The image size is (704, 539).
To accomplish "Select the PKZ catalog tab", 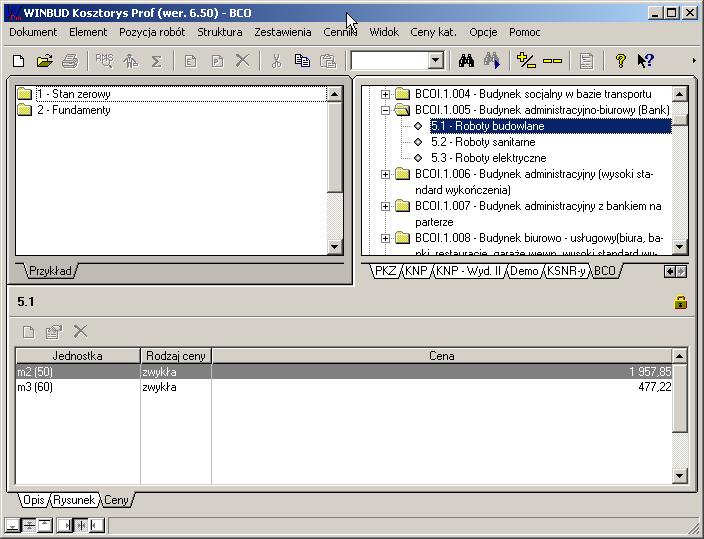I will click(x=386, y=271).
